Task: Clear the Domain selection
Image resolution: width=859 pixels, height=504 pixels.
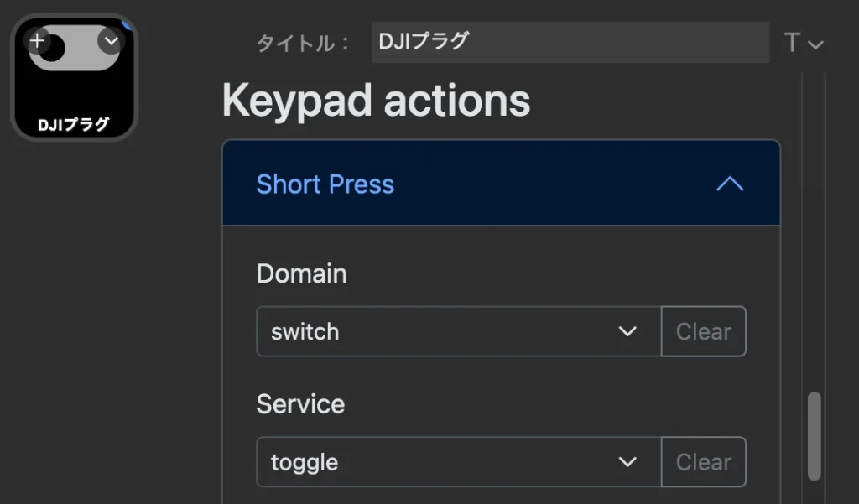Action: (x=704, y=331)
